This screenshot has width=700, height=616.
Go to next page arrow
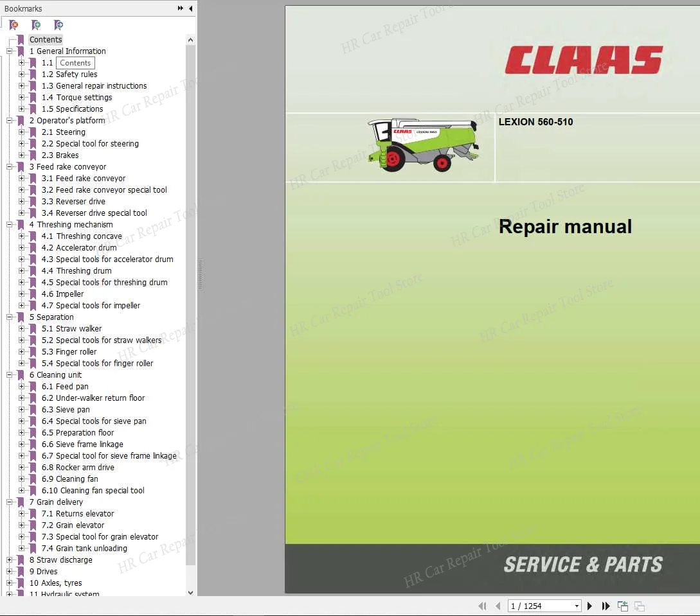tap(589, 606)
